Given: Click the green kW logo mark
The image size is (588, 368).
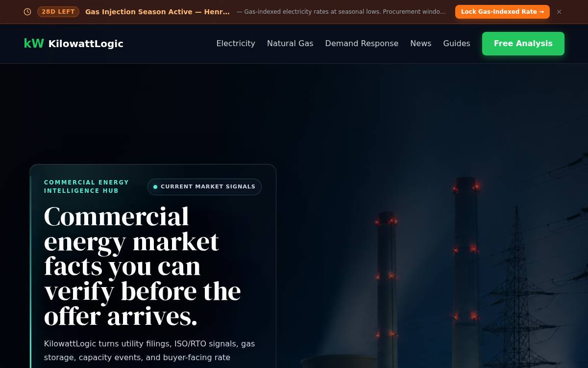Looking at the screenshot, I should tap(34, 44).
